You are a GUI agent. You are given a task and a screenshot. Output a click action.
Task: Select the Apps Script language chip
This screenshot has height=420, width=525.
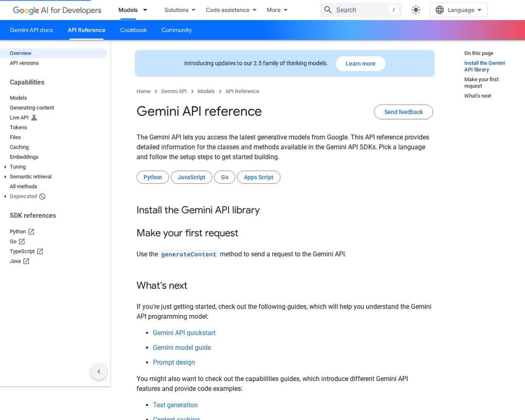point(259,177)
